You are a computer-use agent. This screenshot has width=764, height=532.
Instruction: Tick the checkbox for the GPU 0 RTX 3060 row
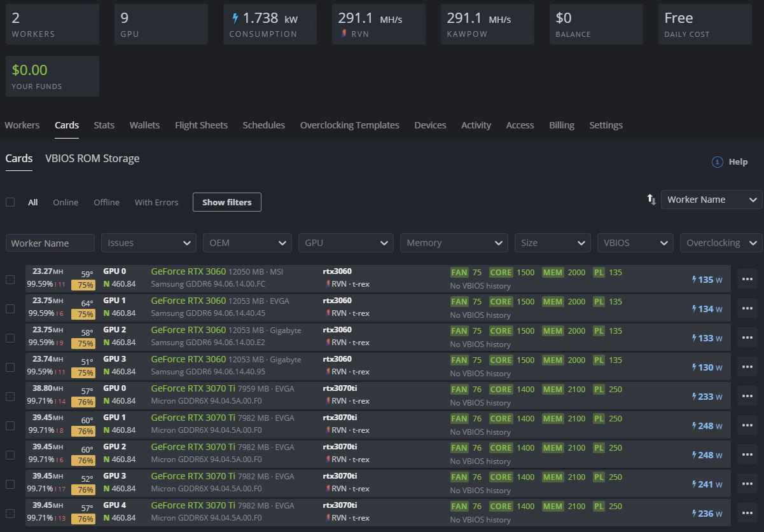(10, 279)
